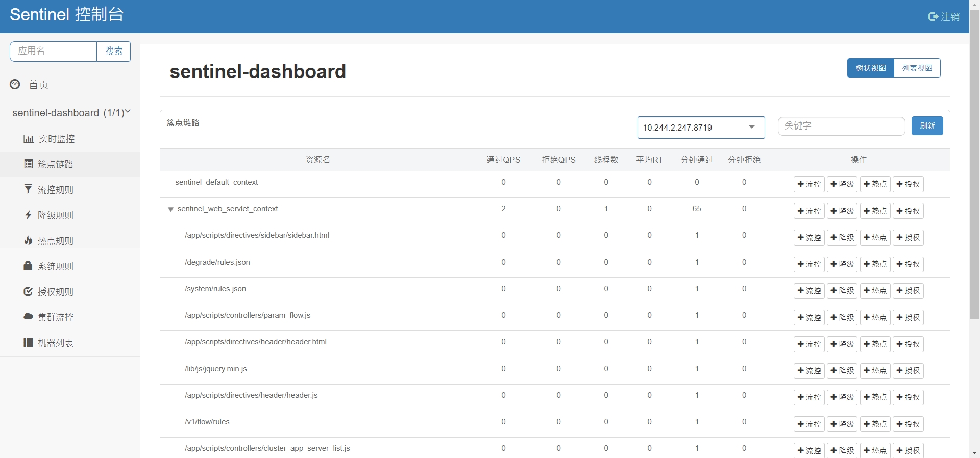Image resolution: width=980 pixels, height=458 pixels.
Task: Click the lightning bolt icon beside 降级规则
Action: pyautogui.click(x=29, y=215)
